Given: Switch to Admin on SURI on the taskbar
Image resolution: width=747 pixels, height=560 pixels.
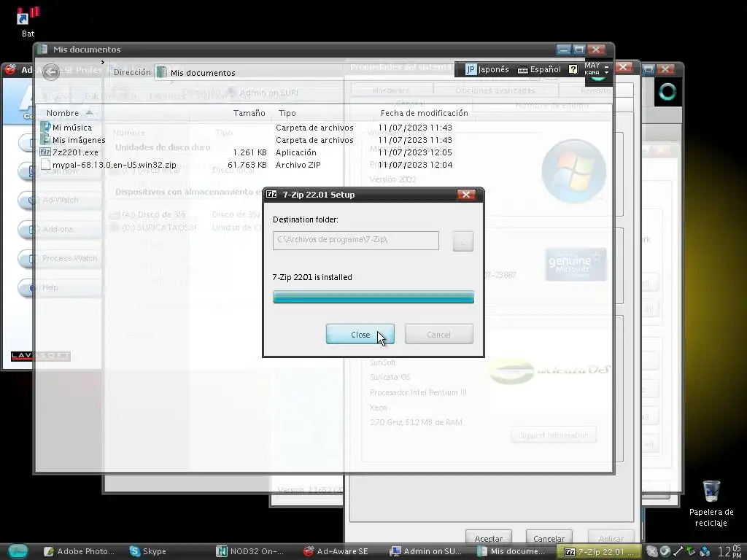Looking at the screenshot, I should (x=425, y=551).
